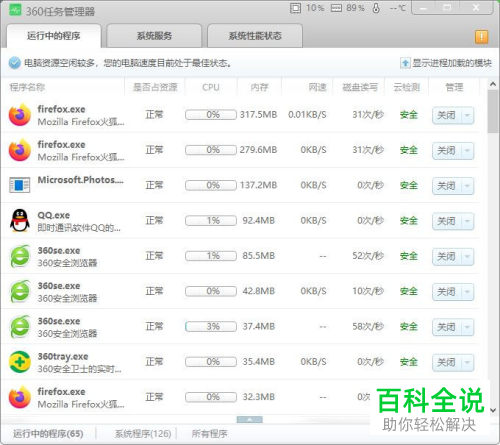Select the 360se icon of the 85.5MB process
This screenshot has height=445, width=500.
pyautogui.click(x=20, y=256)
